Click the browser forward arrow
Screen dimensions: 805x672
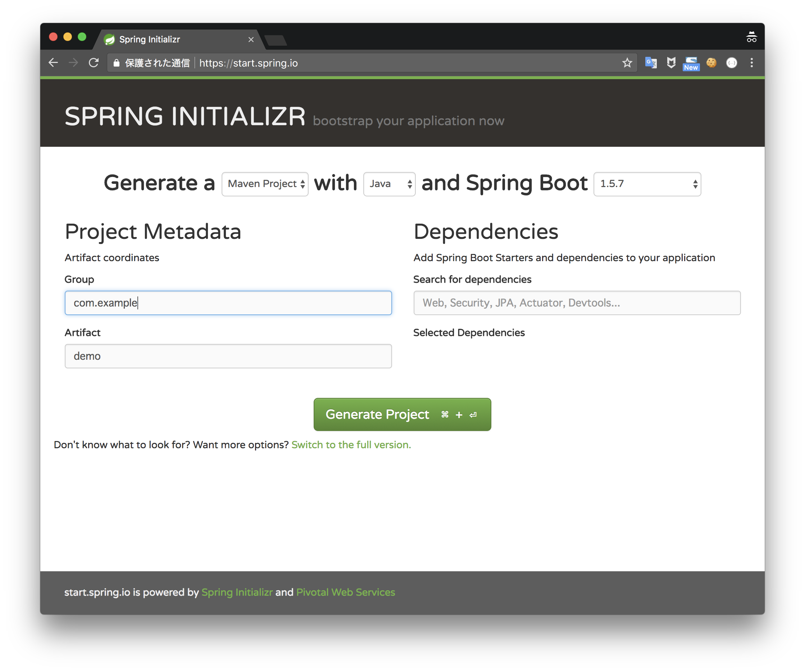tap(73, 63)
